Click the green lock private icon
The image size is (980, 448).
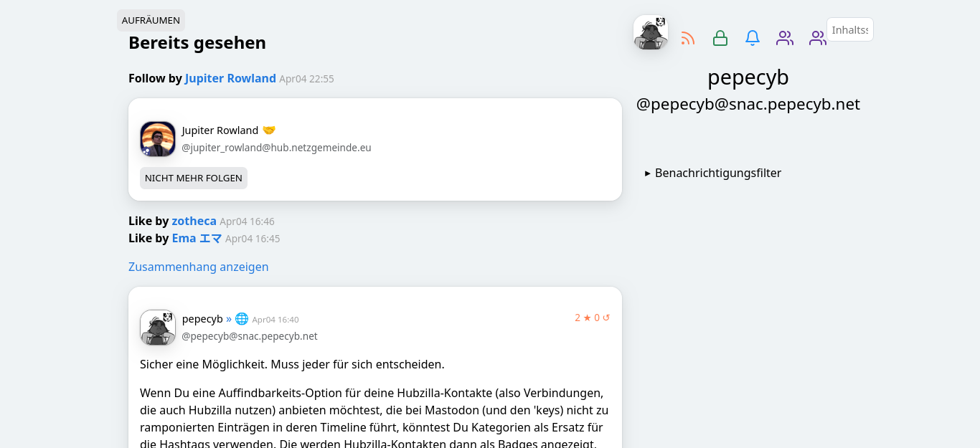[720, 38]
